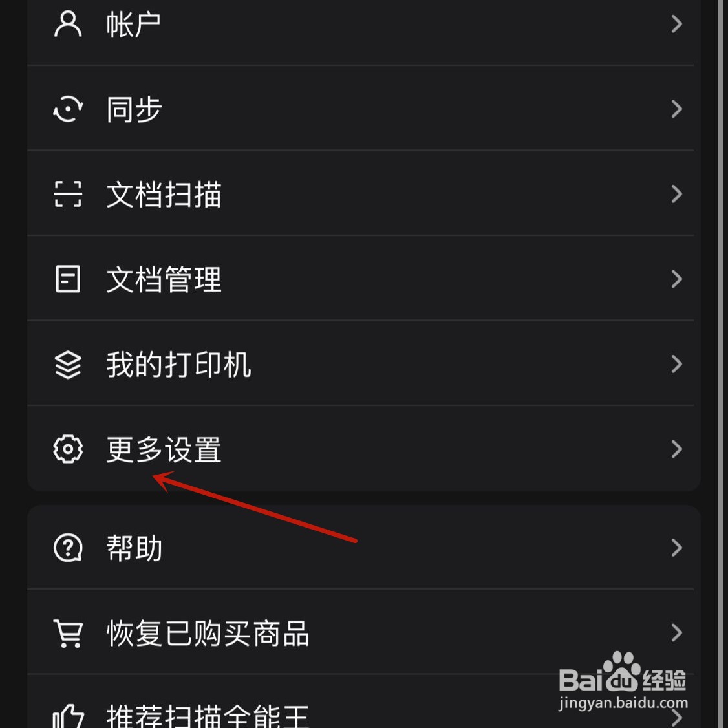Expand the 同步 row chevron
This screenshot has width=728, height=728.
click(x=676, y=109)
